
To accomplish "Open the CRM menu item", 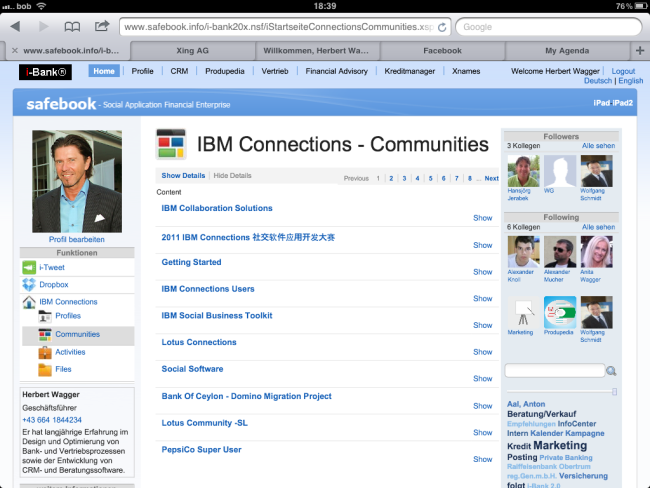I will [179, 71].
